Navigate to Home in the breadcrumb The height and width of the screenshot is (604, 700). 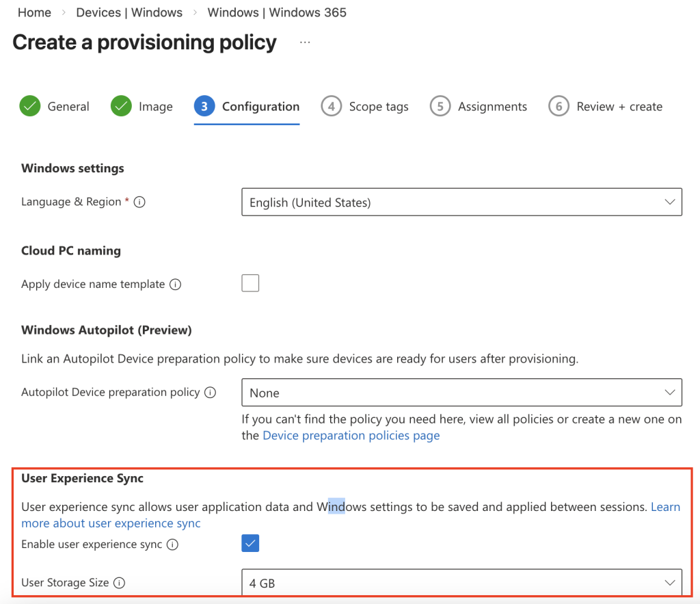[34, 12]
